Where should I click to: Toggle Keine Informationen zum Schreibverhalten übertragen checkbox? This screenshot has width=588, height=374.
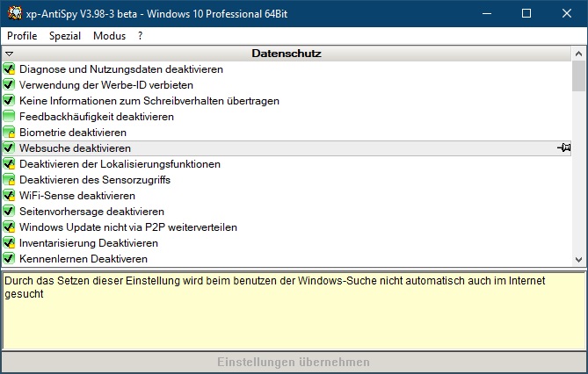point(9,100)
